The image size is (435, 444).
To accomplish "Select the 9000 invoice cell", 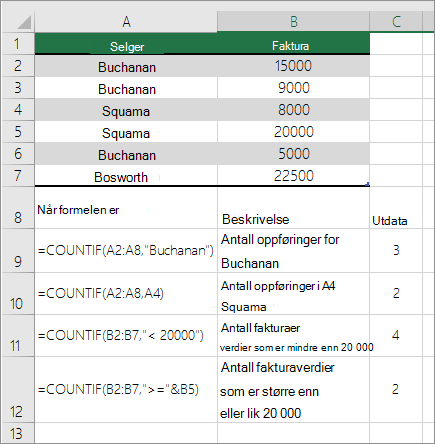I will 293,88.
